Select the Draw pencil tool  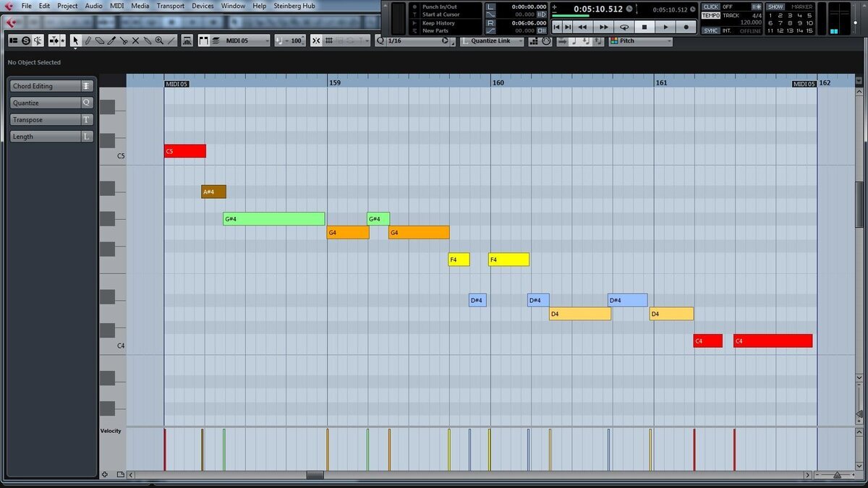click(88, 41)
